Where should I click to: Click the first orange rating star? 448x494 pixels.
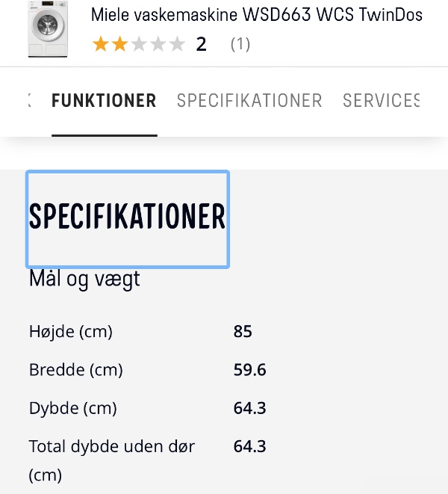(x=100, y=45)
